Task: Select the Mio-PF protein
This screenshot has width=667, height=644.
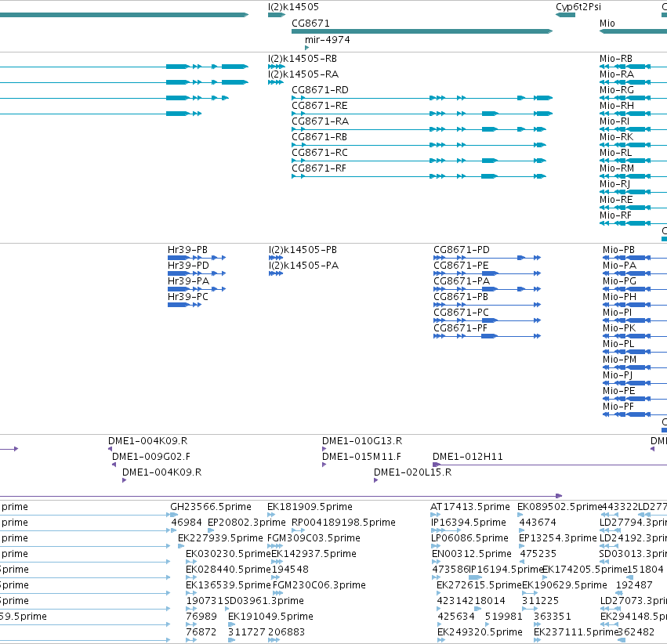Action: pyautogui.click(x=618, y=407)
